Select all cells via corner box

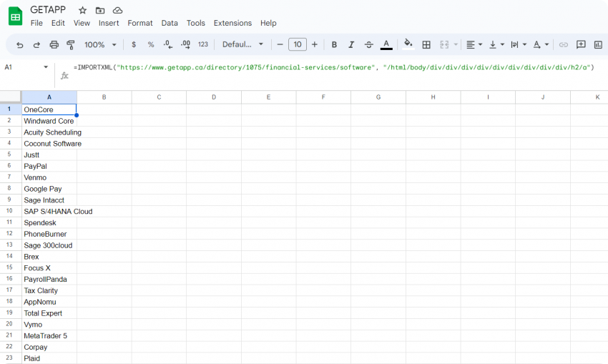11,97
